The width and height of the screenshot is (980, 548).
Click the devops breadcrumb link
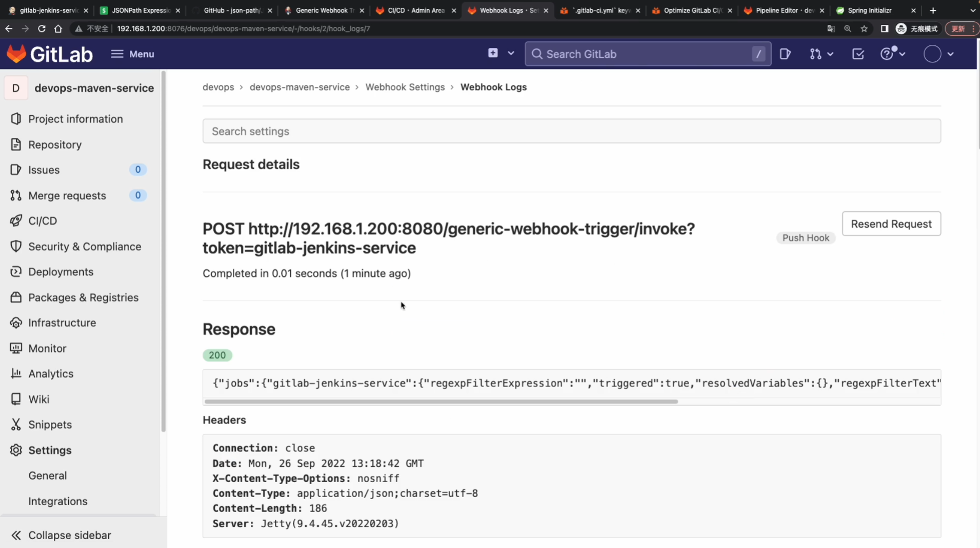218,87
